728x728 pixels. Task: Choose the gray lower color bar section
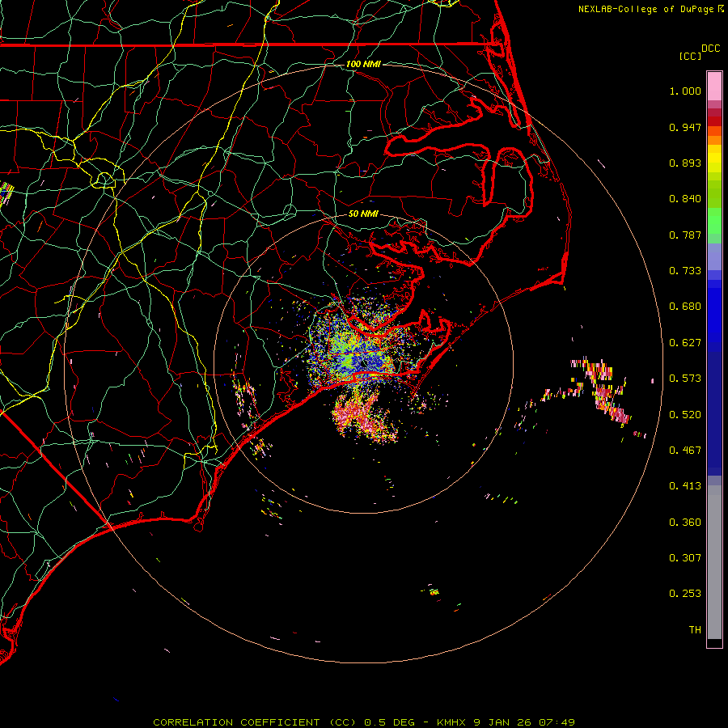tap(714, 562)
